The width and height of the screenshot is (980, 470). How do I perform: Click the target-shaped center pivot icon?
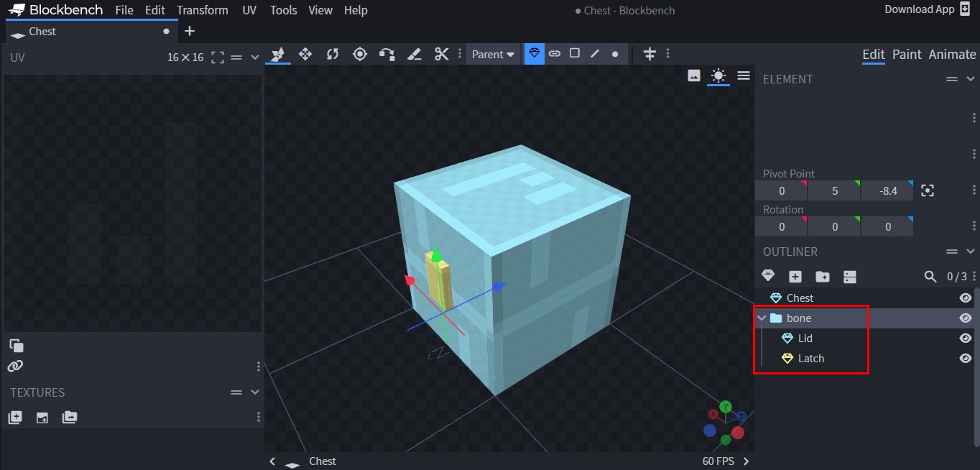click(360, 54)
